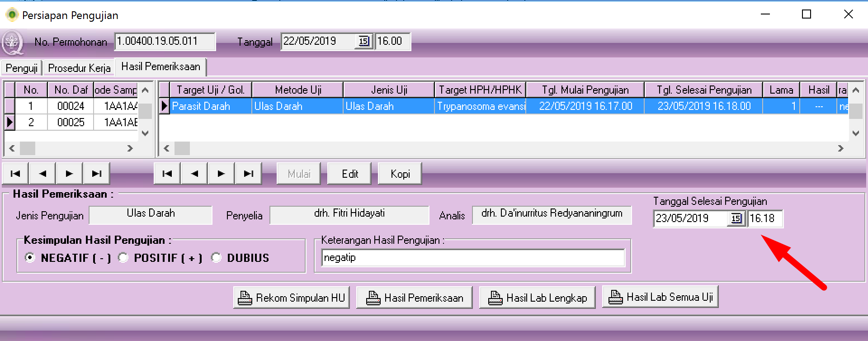Select the POSITIF ( + ) radio option
Image resolution: width=868 pixels, height=341 pixels.
pyautogui.click(x=123, y=258)
